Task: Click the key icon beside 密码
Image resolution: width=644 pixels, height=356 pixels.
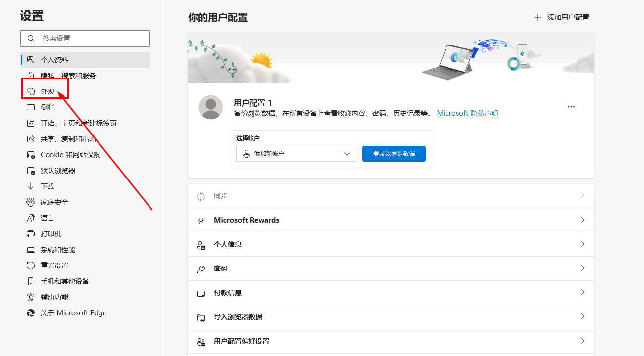Action: 201,269
